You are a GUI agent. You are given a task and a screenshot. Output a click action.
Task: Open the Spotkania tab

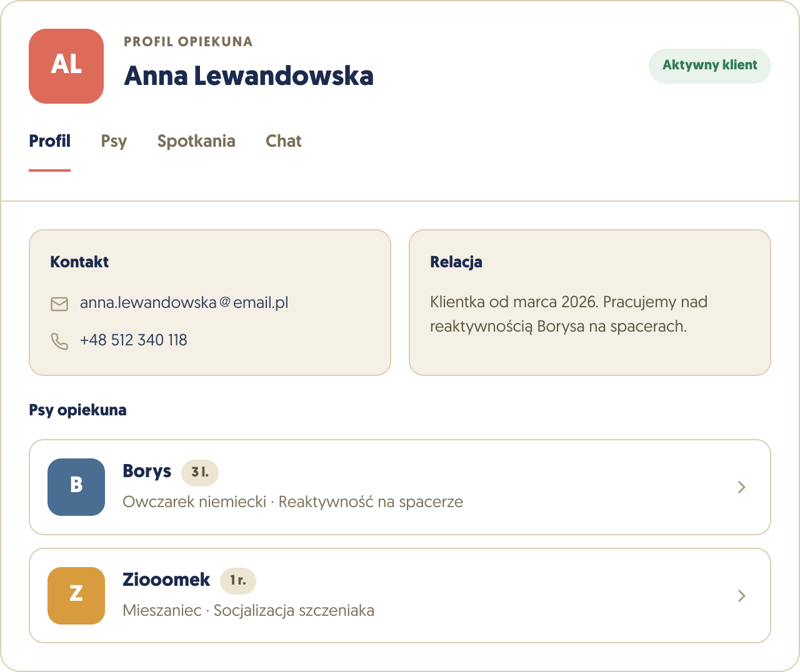coord(196,142)
